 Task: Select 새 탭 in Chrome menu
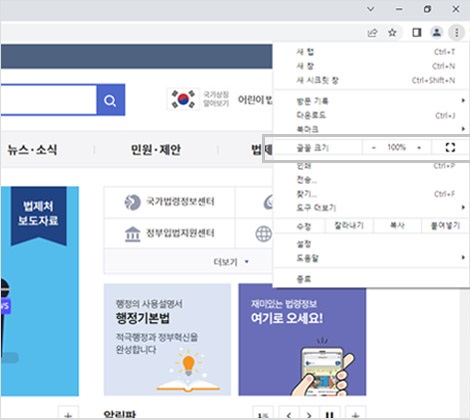[371, 52]
